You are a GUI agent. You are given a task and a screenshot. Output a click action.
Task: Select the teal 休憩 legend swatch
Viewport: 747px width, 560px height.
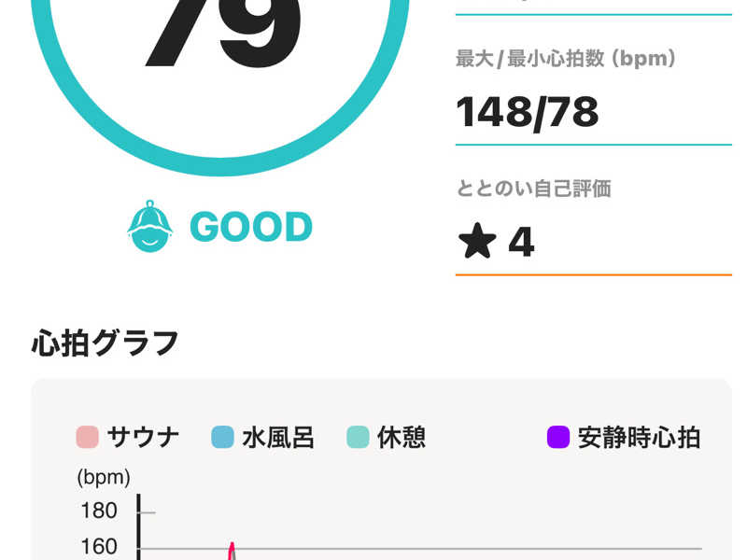coord(358,437)
